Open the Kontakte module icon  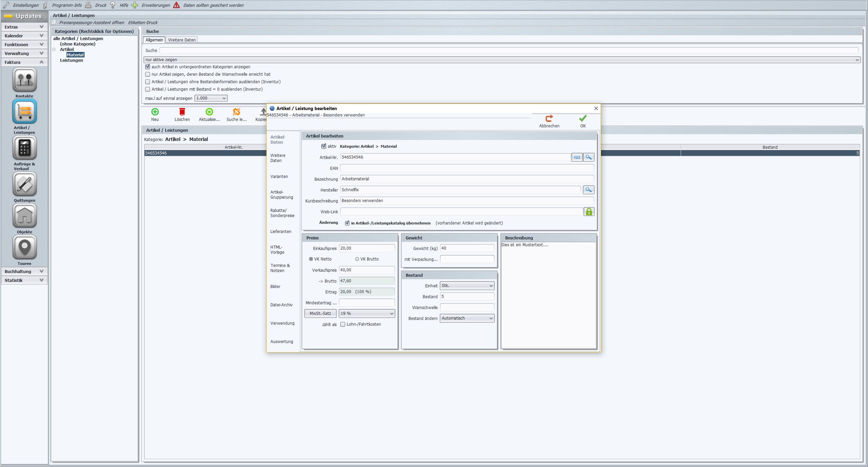tap(24, 80)
